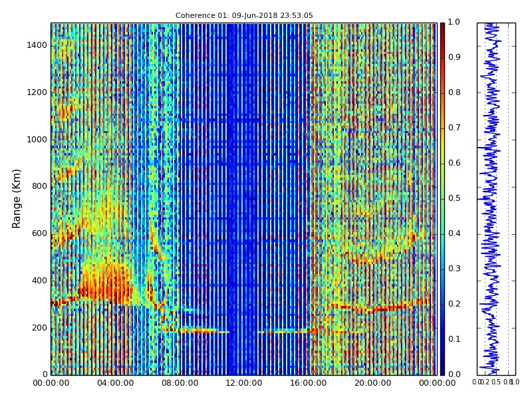Select the 0.5 colorbar tick label
The image size is (532, 399).
[x=454, y=198]
